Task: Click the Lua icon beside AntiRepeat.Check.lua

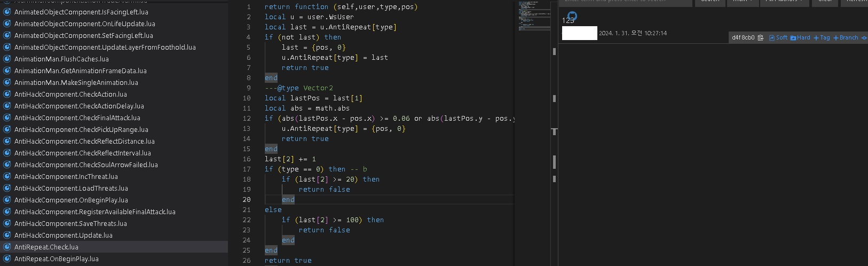Action: click(7, 247)
